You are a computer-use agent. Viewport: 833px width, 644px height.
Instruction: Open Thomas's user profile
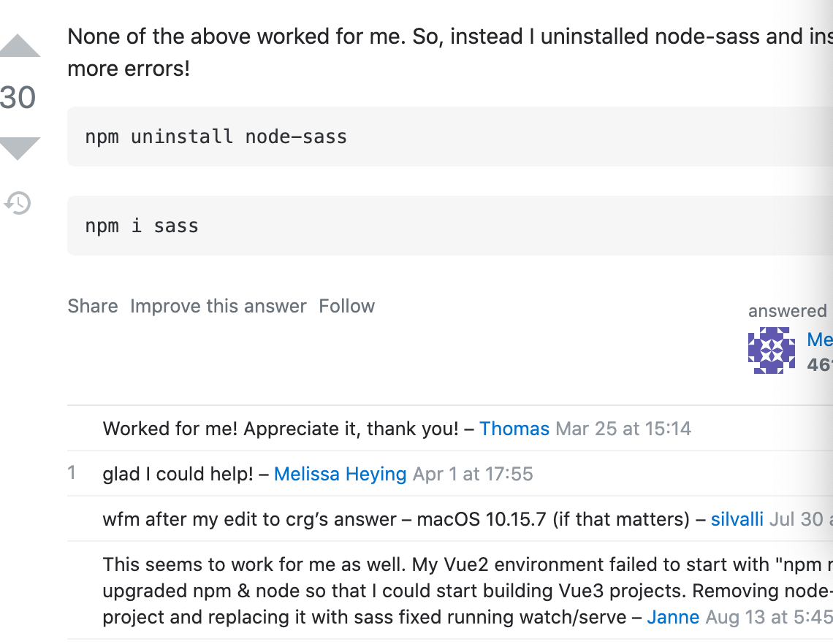[514, 429]
